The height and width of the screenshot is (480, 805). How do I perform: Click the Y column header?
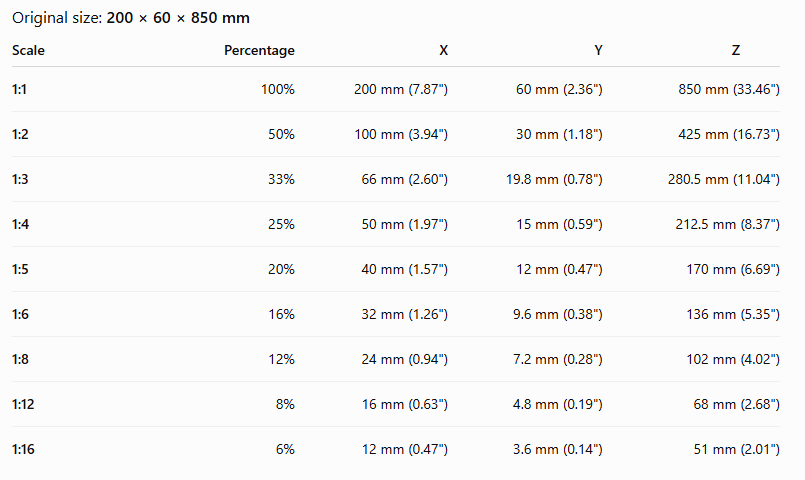pyautogui.click(x=598, y=50)
